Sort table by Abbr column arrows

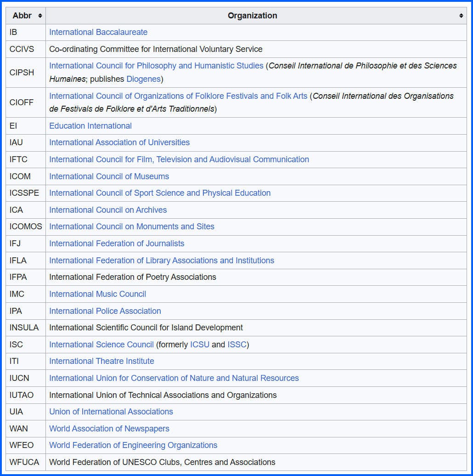pos(40,16)
